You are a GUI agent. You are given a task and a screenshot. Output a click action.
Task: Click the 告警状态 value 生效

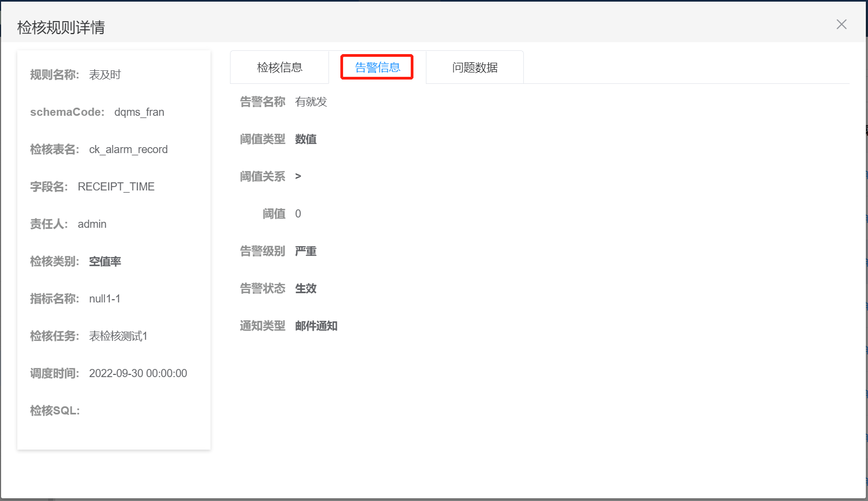tap(306, 288)
